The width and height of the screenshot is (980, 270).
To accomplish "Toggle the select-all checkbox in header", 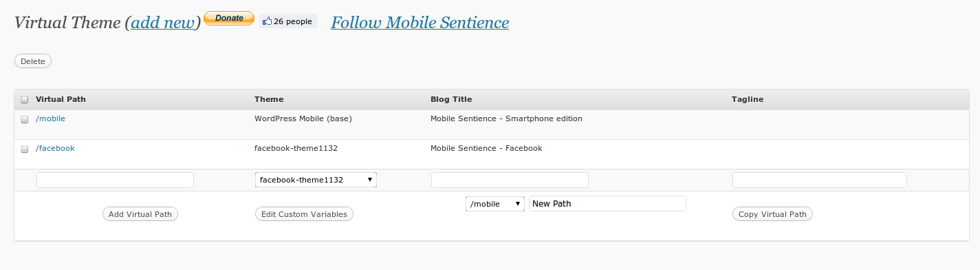I will point(25,99).
